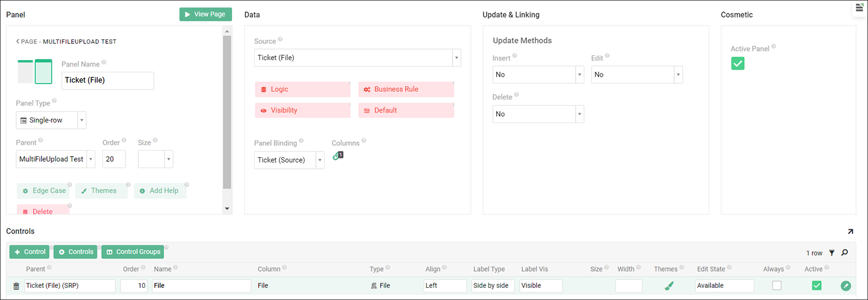Click the Label Type field Side by side
The width and height of the screenshot is (868, 300).
pyautogui.click(x=493, y=286)
